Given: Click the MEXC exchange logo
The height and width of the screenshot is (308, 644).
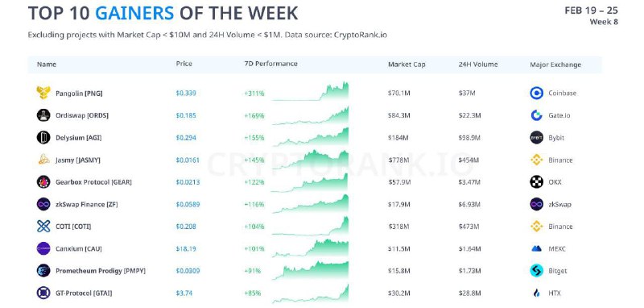Looking at the screenshot, I should pos(536,248).
